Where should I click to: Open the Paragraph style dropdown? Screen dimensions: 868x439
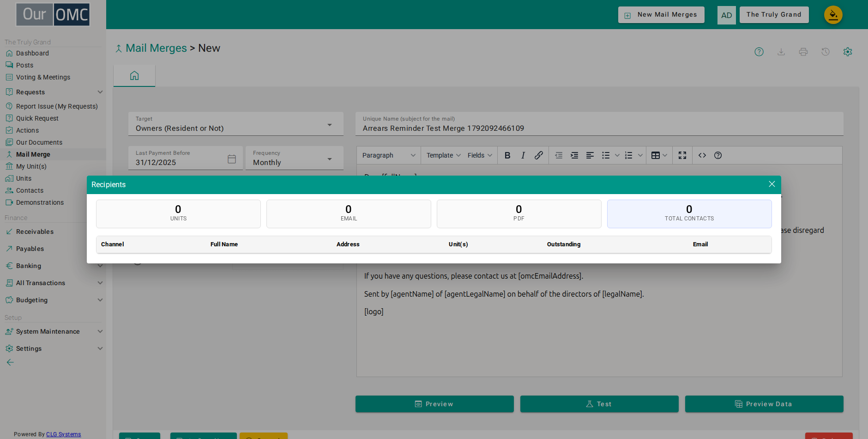click(x=389, y=155)
